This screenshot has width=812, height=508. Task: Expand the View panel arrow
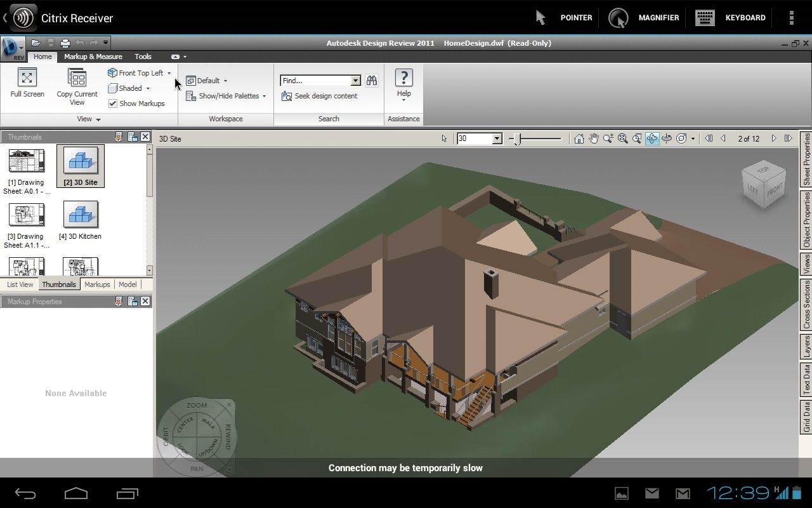coord(98,119)
